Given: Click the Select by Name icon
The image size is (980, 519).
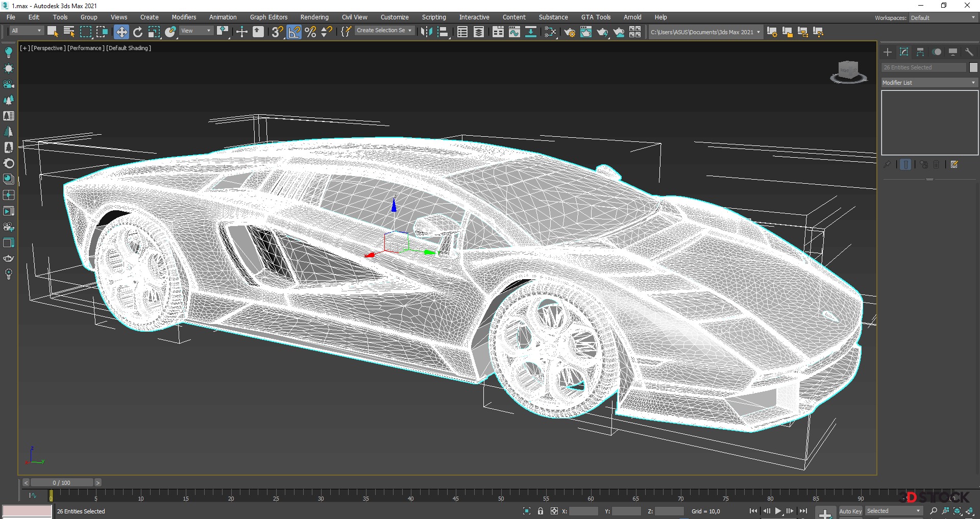Looking at the screenshot, I should (69, 32).
